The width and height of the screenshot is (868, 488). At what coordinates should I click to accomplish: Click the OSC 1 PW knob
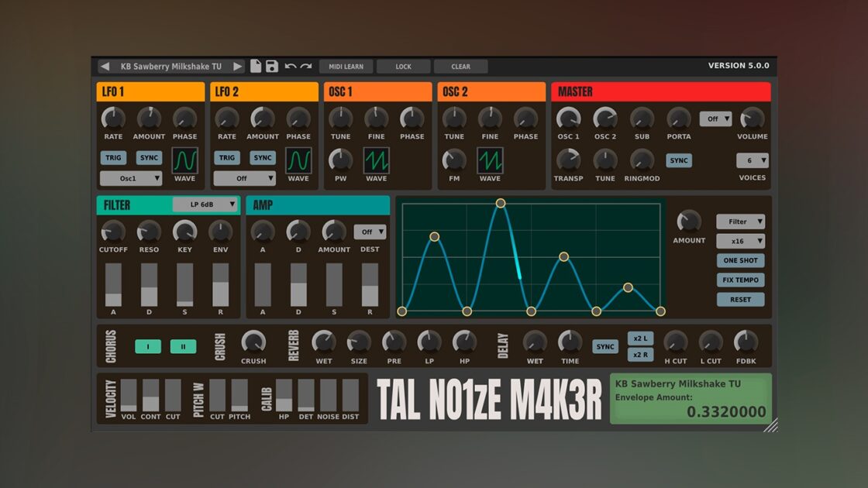tap(340, 160)
